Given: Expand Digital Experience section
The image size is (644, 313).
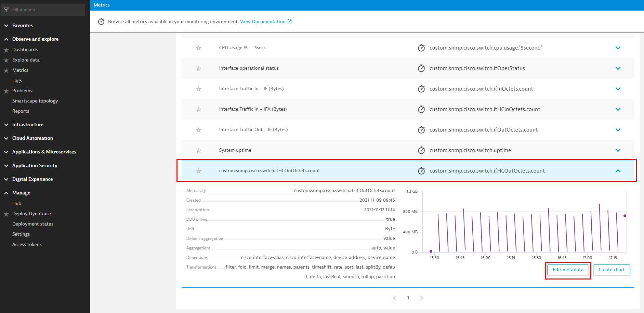Looking at the screenshot, I should coord(6,179).
